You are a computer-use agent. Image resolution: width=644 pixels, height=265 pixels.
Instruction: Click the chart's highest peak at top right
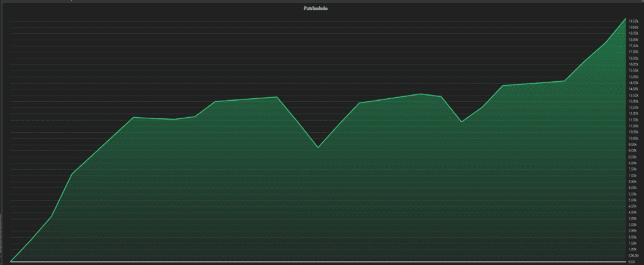tap(626, 19)
